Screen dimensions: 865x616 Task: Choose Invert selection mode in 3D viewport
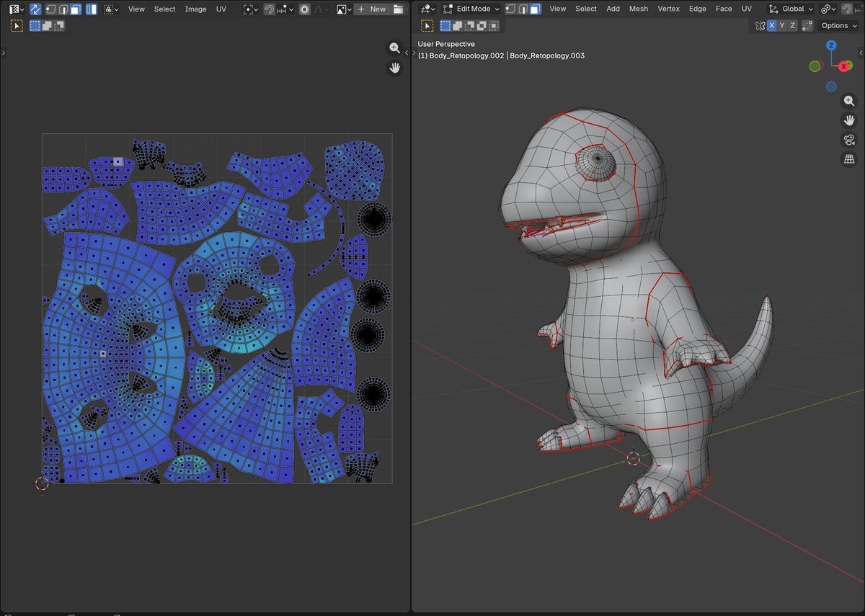(480, 25)
